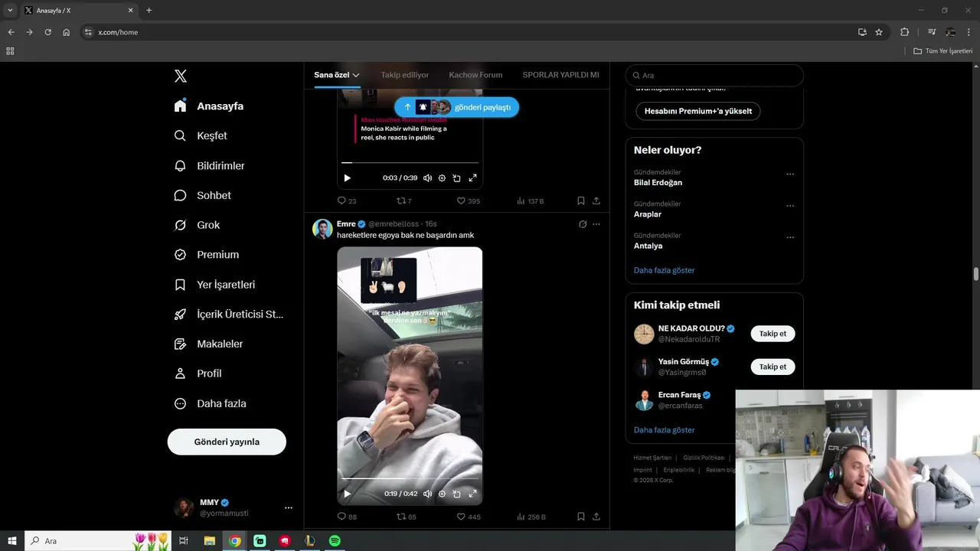The image size is (980, 551).
Task: Open more options on Emre's post
Action: (x=596, y=224)
